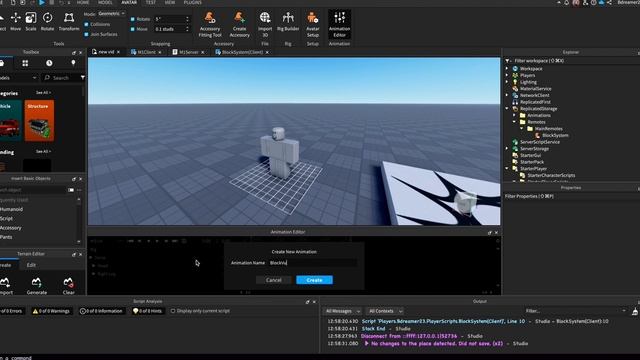Select the Transform tool
The image size is (640, 360).
[x=69, y=22]
